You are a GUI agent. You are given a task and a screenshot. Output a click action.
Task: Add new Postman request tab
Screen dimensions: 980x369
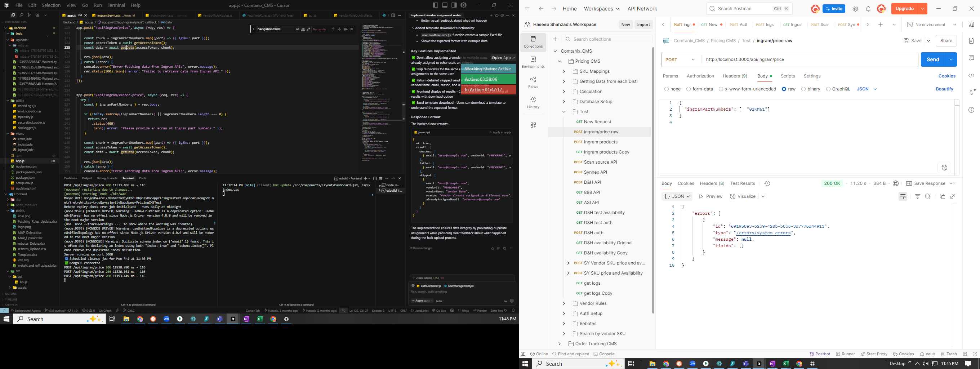(880, 25)
